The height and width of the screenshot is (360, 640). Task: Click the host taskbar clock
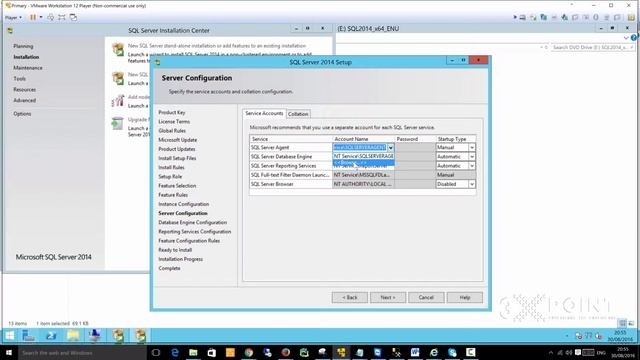(623, 353)
